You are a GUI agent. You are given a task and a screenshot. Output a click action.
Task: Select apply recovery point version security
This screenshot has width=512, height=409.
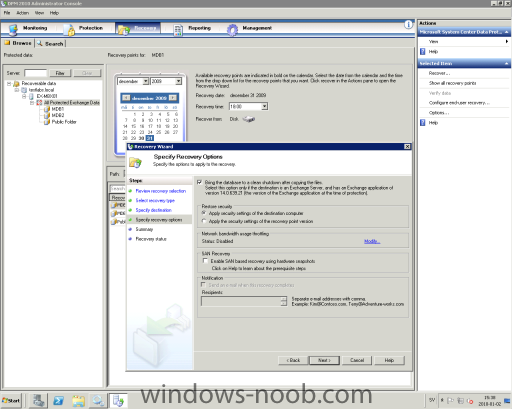(204, 221)
